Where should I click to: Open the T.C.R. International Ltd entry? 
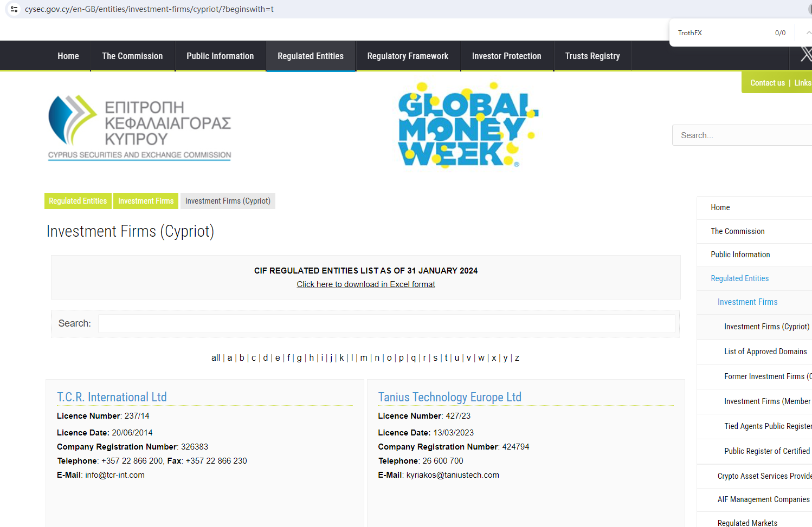112,397
